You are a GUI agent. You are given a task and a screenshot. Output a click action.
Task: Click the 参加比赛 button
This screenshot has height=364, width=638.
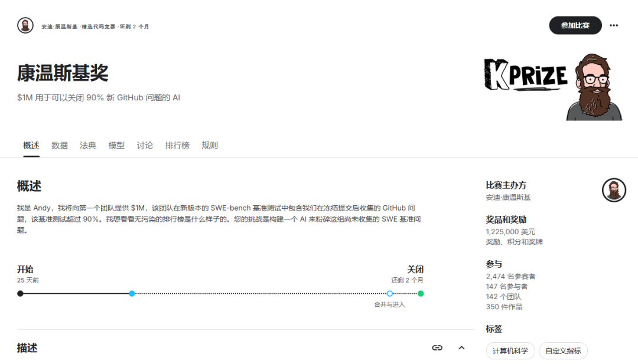click(575, 25)
